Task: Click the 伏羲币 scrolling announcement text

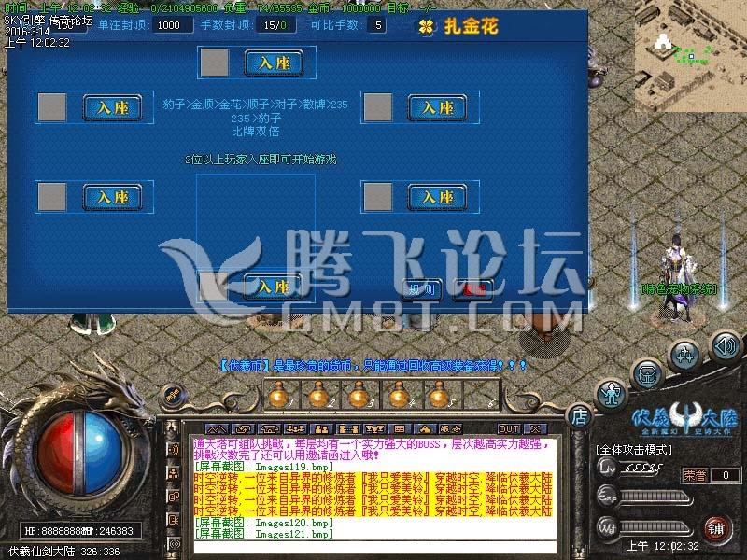Action: [374, 366]
